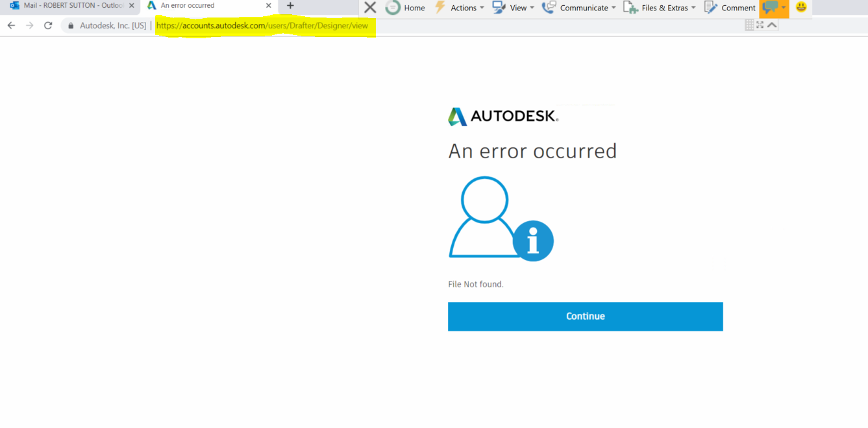
Task: Click the Home icon on the support toolbar
Action: pos(393,8)
